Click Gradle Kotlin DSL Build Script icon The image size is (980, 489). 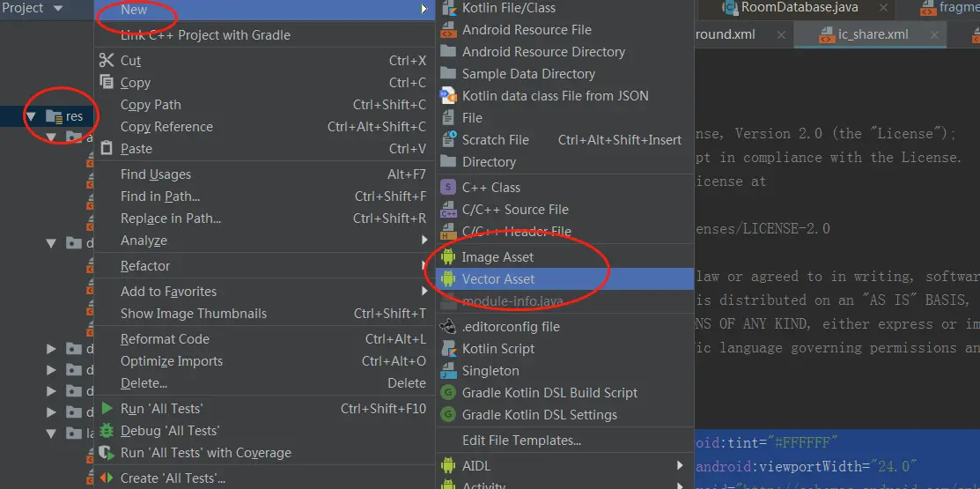pos(448,393)
